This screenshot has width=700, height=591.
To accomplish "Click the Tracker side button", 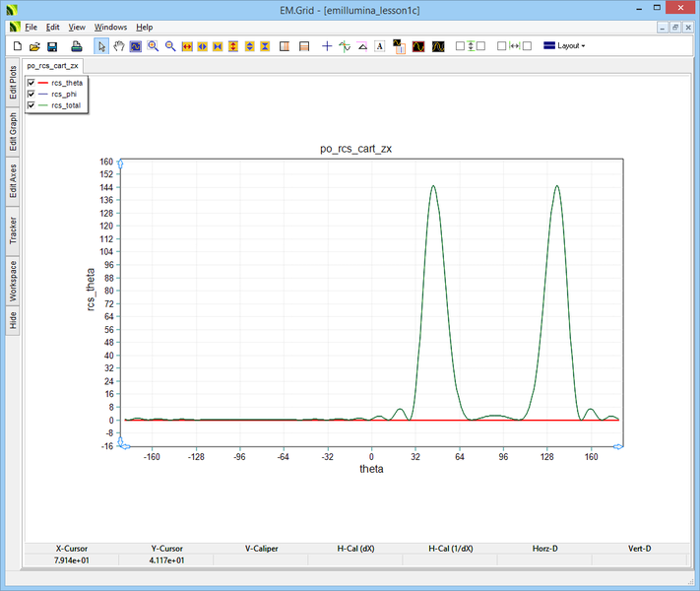I will point(13,231).
